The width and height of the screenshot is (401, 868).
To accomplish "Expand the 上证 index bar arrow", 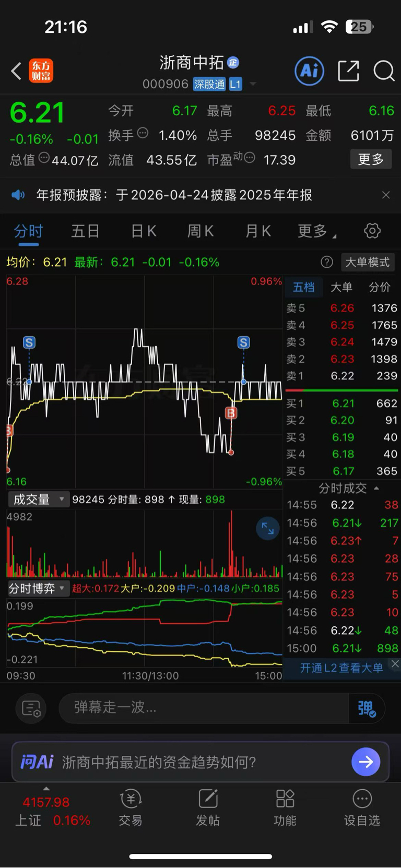I will 46,789.
